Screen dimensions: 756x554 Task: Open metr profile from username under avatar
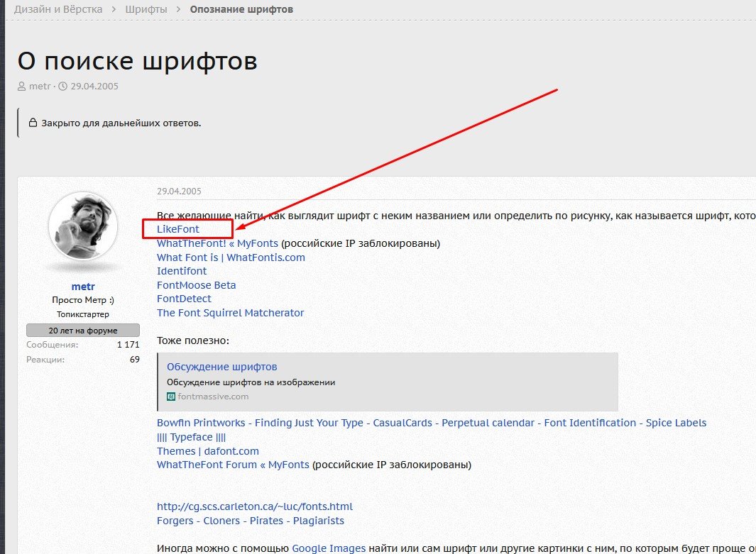[83, 287]
